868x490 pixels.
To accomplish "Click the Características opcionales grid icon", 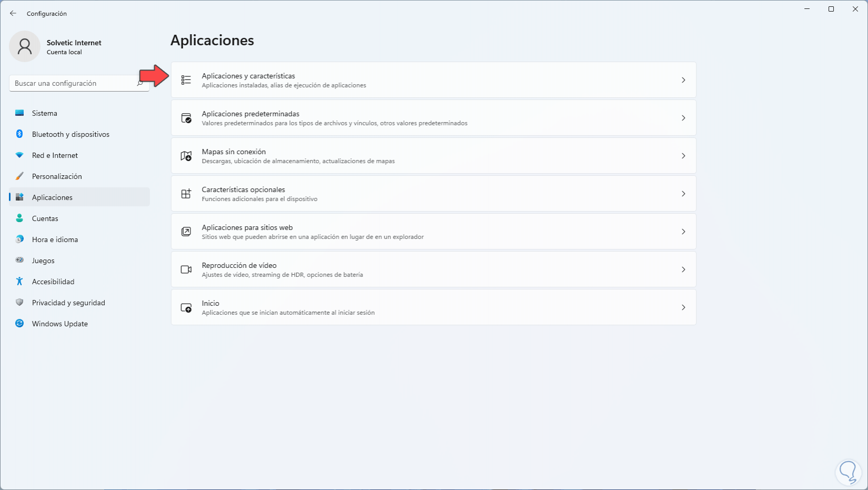I will (x=186, y=194).
